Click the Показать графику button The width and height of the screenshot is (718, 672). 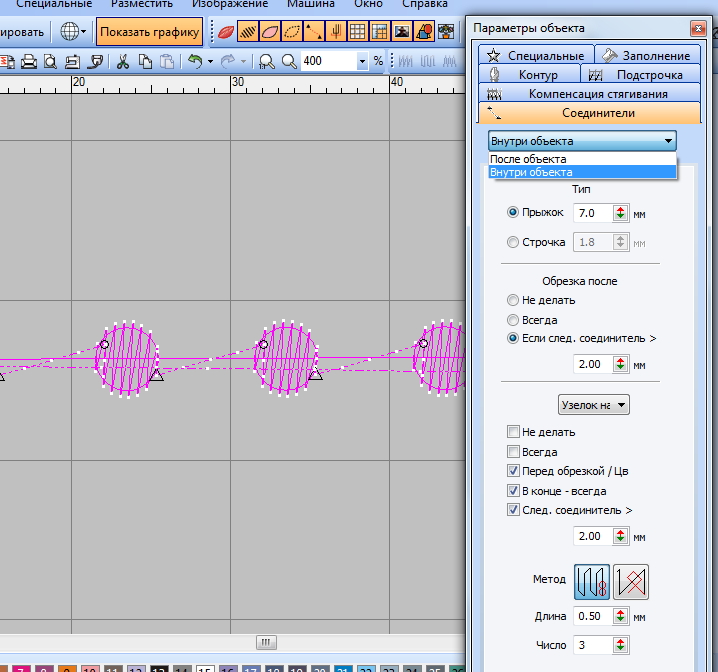point(149,32)
